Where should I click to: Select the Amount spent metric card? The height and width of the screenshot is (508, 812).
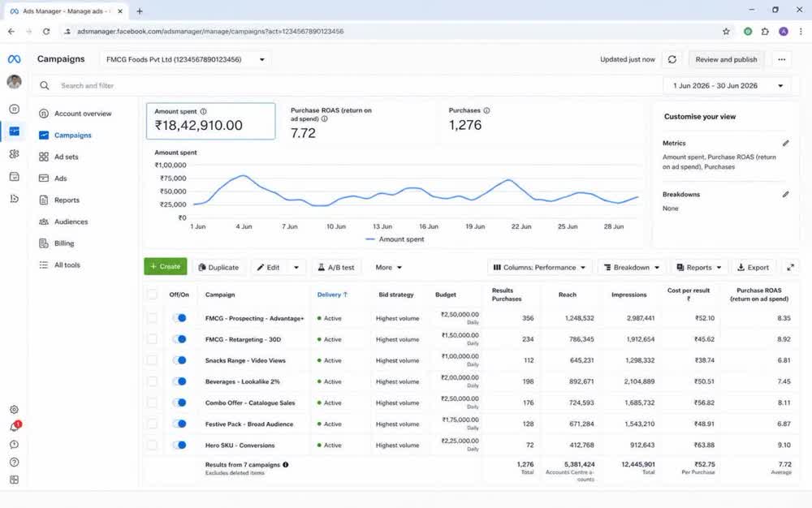coord(211,121)
